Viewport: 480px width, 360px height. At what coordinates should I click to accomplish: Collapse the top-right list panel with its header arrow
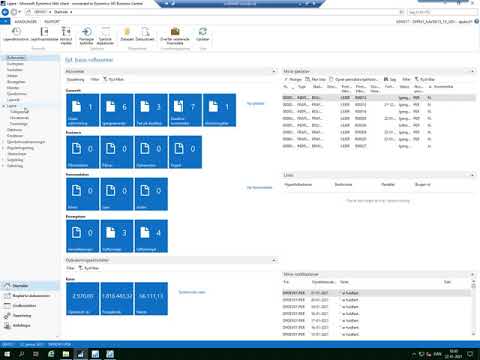pos(472,71)
